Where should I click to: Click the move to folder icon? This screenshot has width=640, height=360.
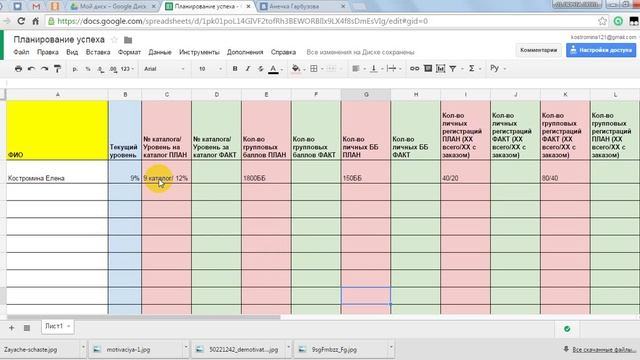click(128, 40)
